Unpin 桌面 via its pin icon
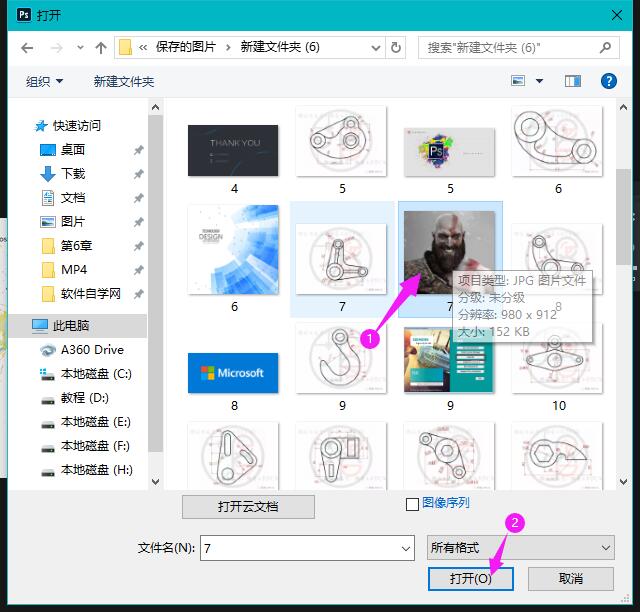 138,150
